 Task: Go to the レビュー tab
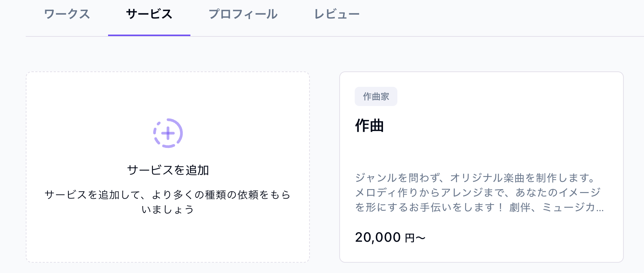tap(337, 14)
